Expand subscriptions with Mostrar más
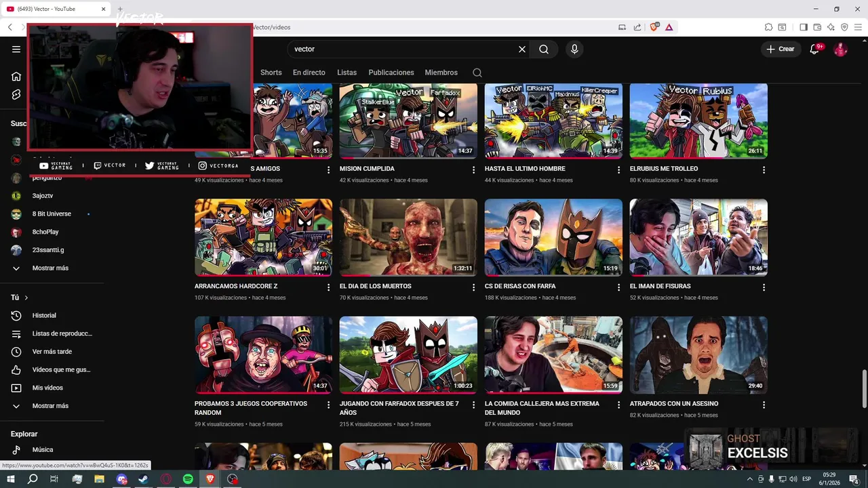 (50, 268)
